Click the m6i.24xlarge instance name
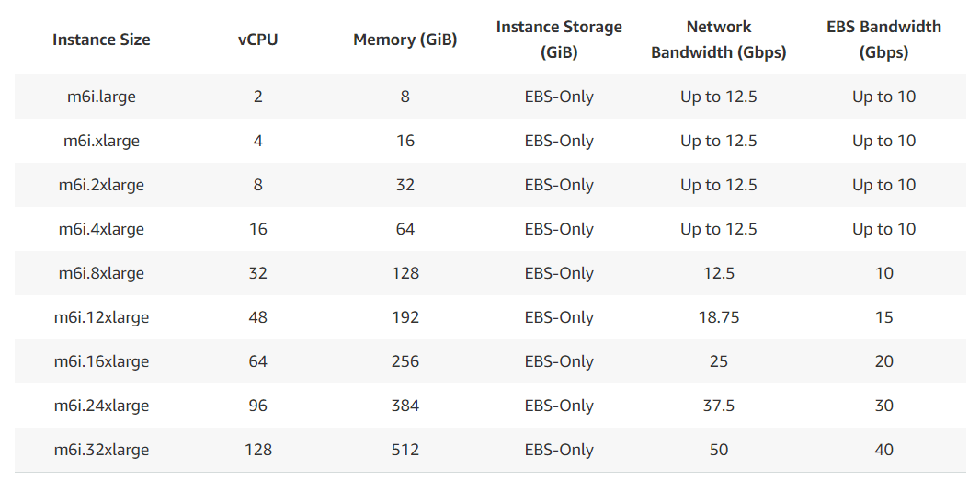980x492 pixels. (101, 406)
